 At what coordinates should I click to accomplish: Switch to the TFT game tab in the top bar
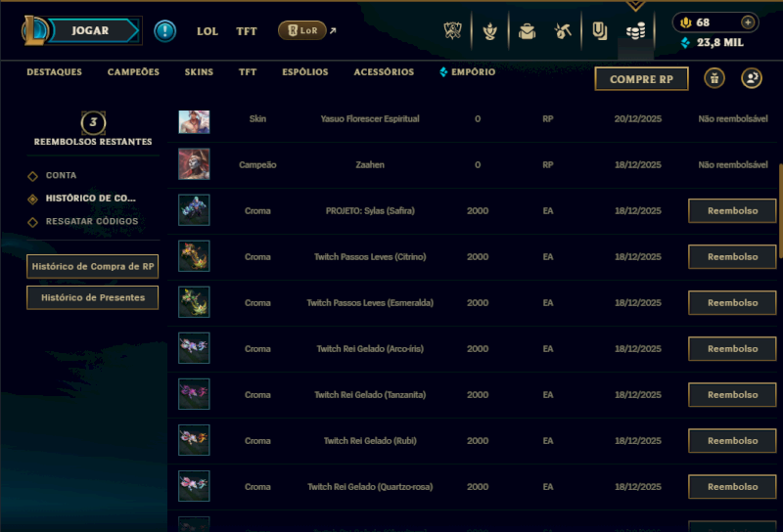pyautogui.click(x=247, y=31)
